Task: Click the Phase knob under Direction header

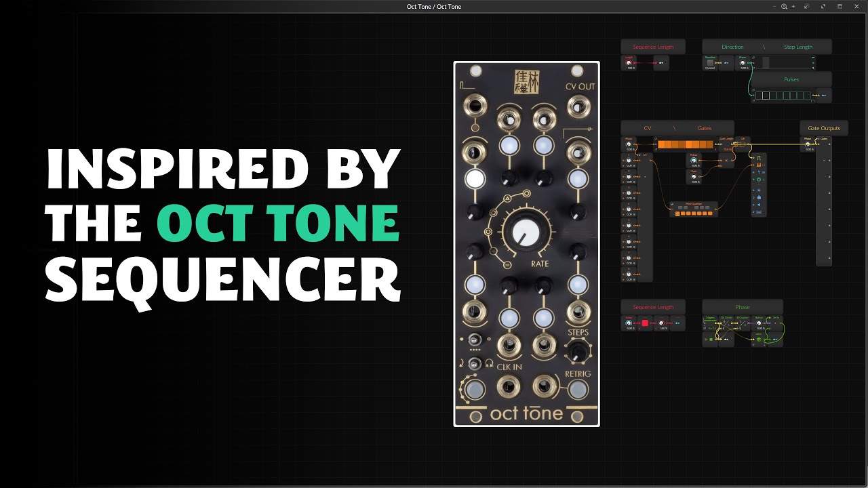Action: 743,62
